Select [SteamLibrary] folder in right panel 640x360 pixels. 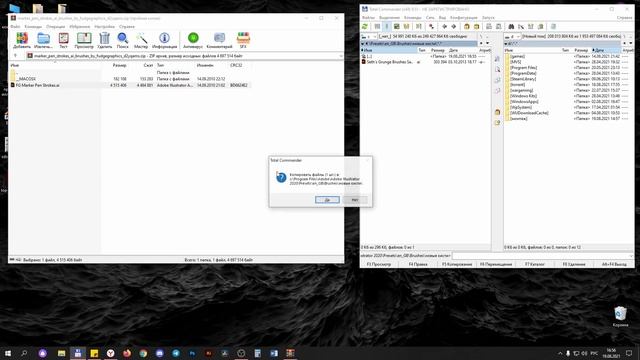point(523,79)
